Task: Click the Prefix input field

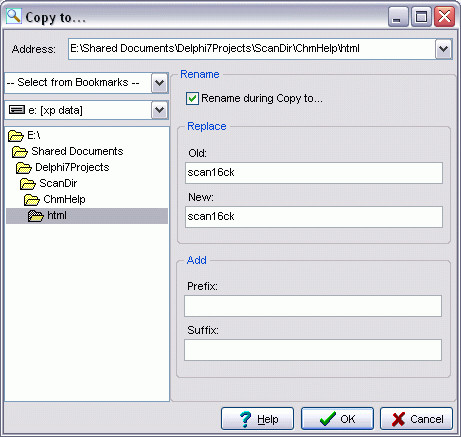Action: coord(313,306)
